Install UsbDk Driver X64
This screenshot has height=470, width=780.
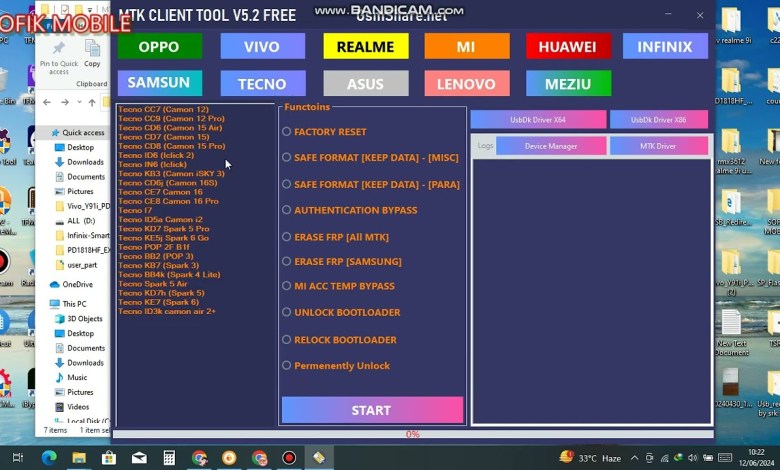coord(538,119)
